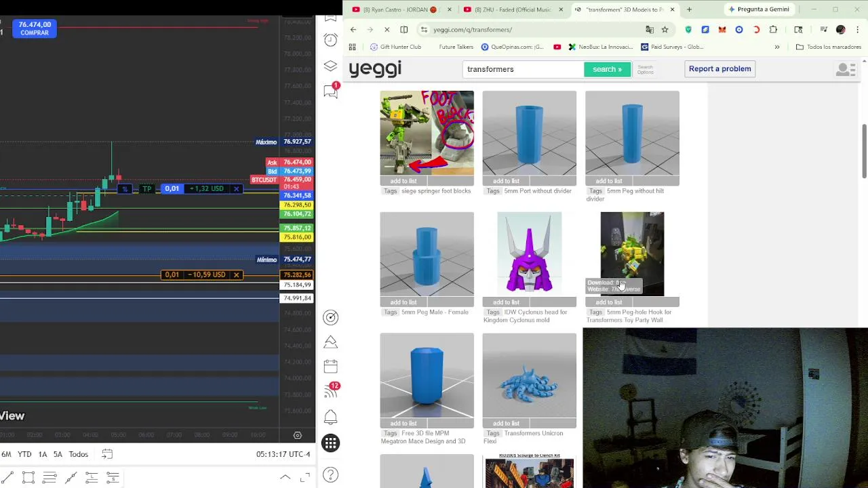Open chat messages icon with red badge
The height and width of the screenshot is (488, 868).
[330, 91]
